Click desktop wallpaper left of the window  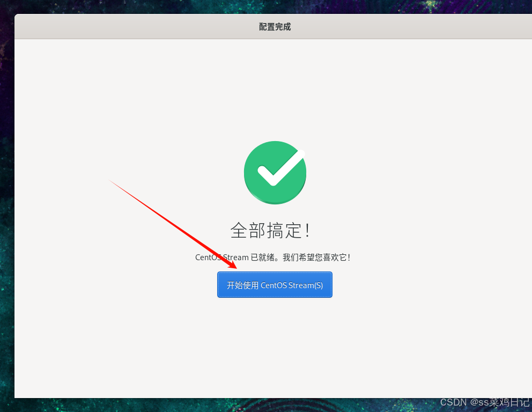coord(7,204)
